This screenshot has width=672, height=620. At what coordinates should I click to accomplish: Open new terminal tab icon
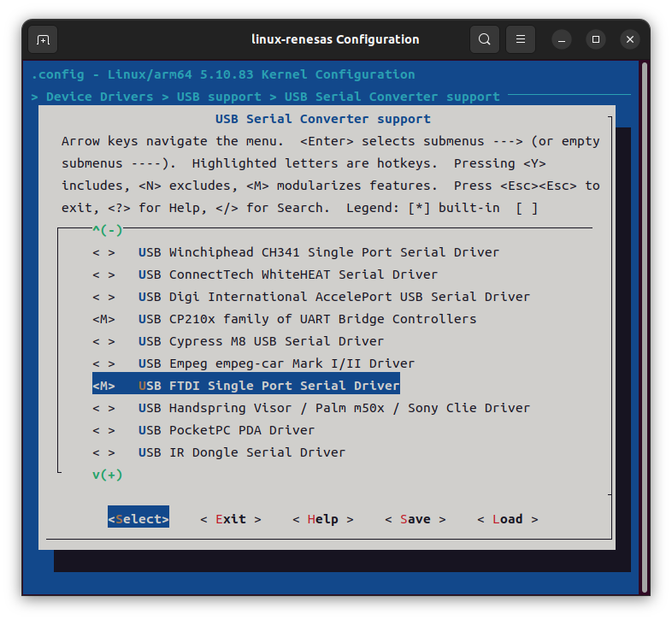tap(43, 39)
